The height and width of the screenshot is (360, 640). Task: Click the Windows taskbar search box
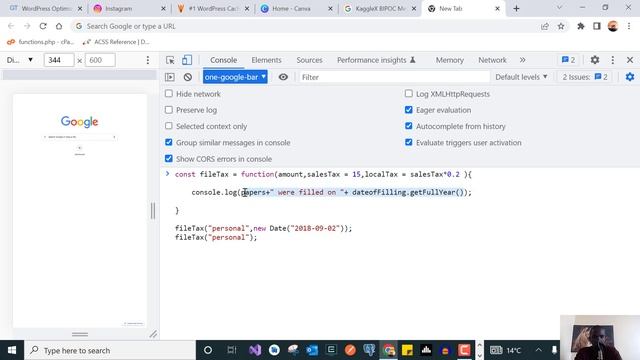[110, 350]
